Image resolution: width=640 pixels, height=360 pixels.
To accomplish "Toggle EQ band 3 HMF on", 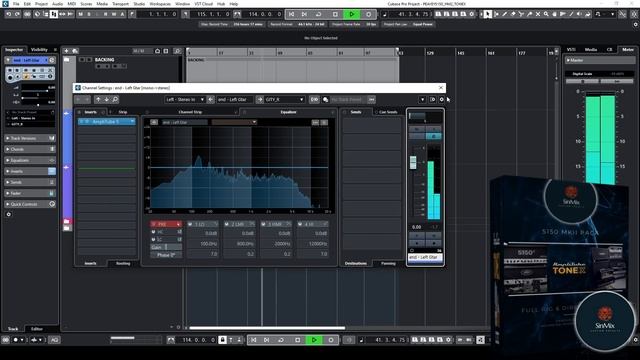I will coord(264,224).
